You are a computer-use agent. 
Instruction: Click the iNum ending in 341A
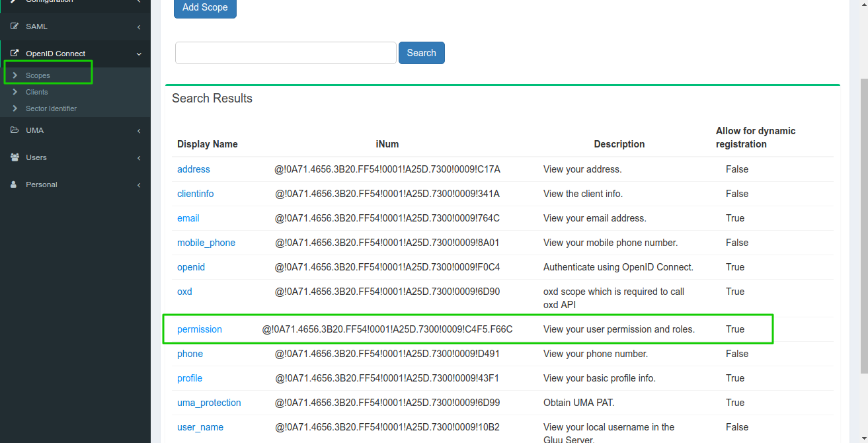[387, 194]
